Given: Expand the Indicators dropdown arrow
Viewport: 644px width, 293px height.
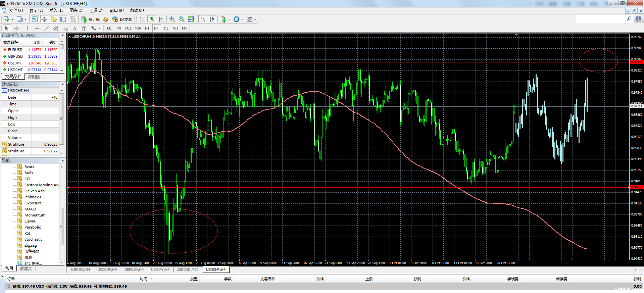Looking at the screenshot, I should (229, 19).
